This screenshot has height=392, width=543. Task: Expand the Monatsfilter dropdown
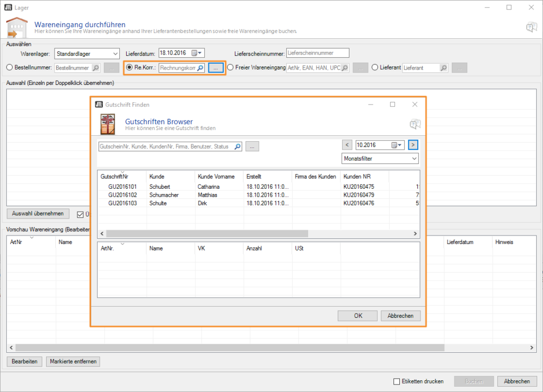click(x=414, y=159)
